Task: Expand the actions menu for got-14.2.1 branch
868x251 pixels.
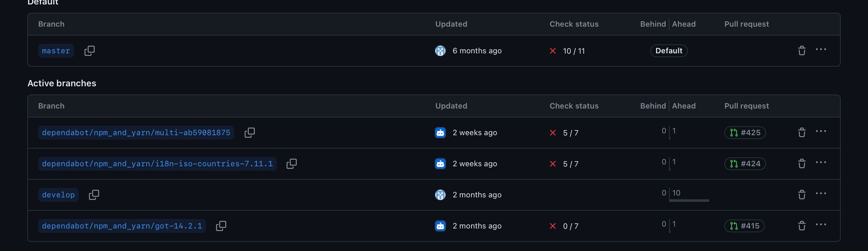Action: tap(821, 224)
